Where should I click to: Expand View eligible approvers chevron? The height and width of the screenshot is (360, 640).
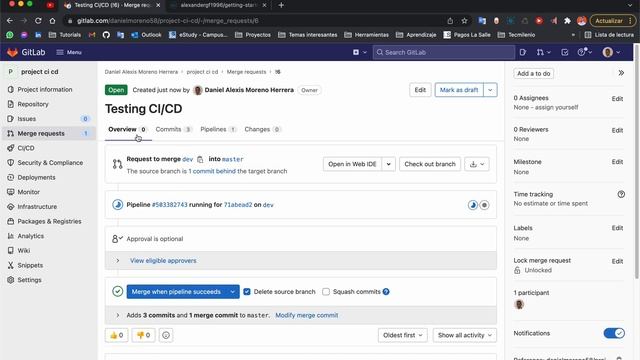pos(118,260)
